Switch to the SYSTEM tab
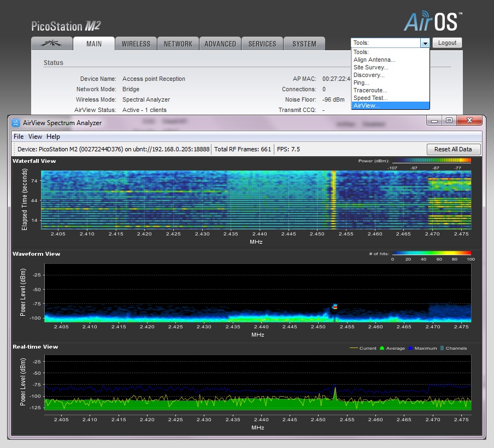Screen dimensions: 494x448 tap(304, 44)
